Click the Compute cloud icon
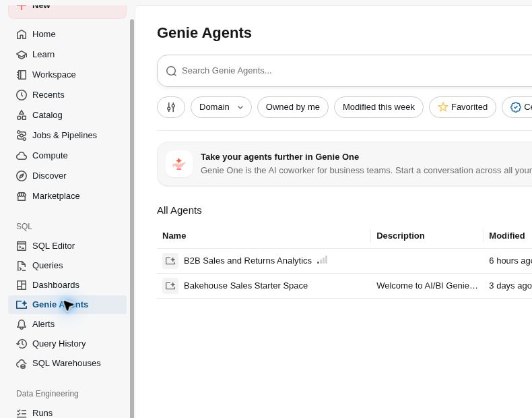Image resolution: width=532 pixels, height=418 pixels. 22,156
